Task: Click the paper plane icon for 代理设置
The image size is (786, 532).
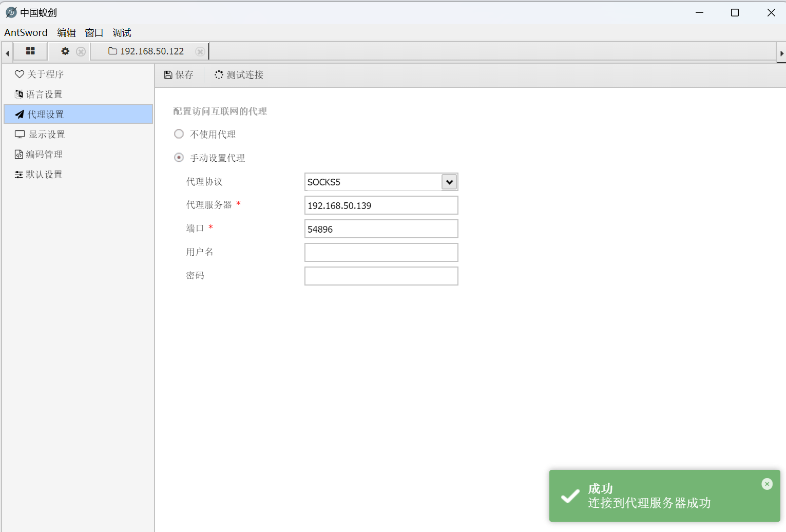Action: pyautogui.click(x=20, y=114)
